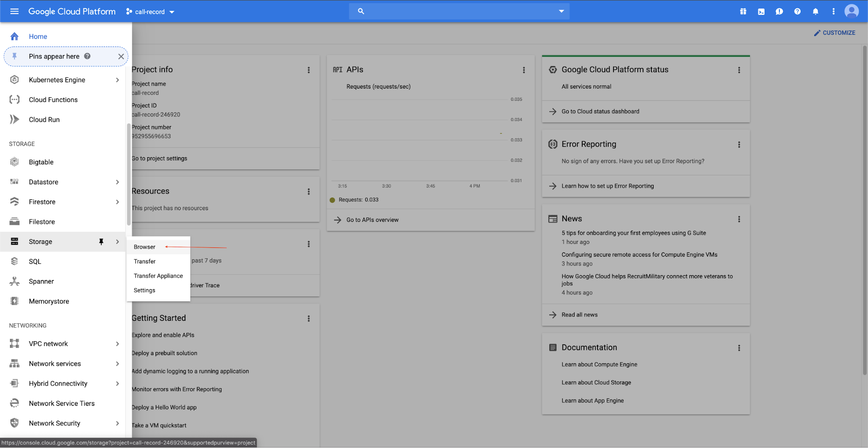Open the gift free trial icon

(743, 12)
